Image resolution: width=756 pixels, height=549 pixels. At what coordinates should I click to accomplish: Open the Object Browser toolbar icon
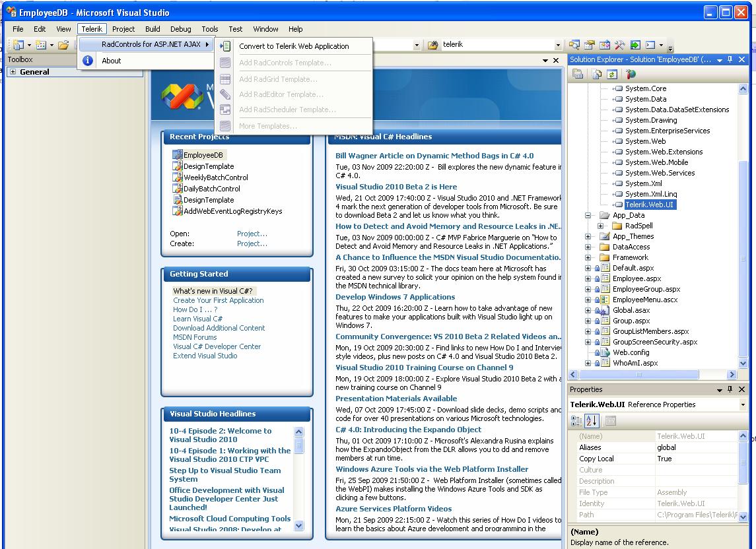(605, 45)
